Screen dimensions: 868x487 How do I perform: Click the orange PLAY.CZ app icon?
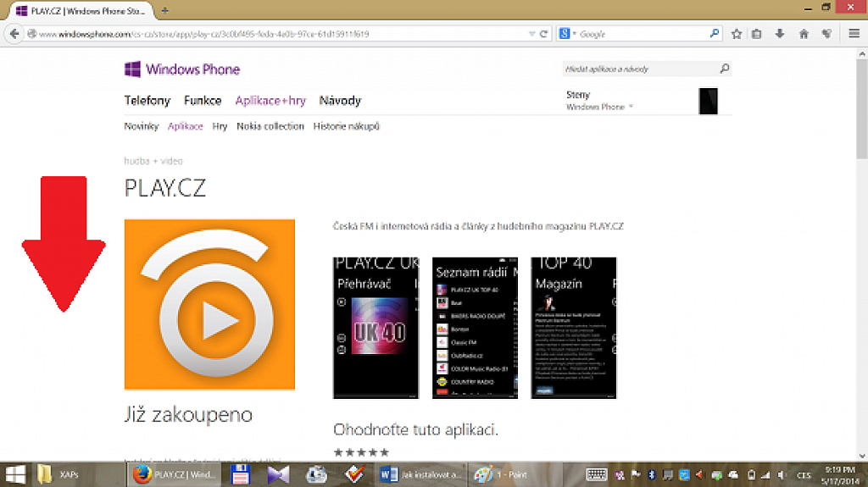210,304
